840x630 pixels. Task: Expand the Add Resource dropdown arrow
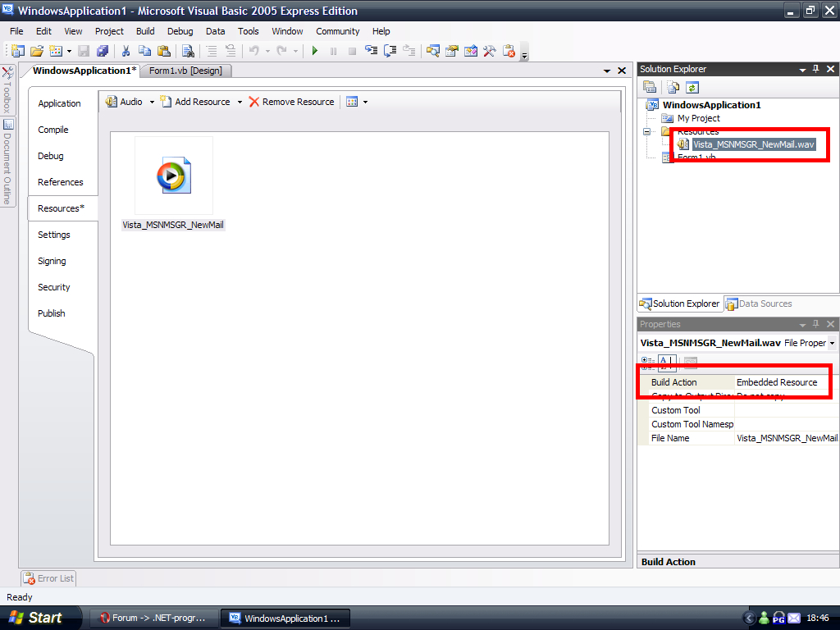click(240, 102)
